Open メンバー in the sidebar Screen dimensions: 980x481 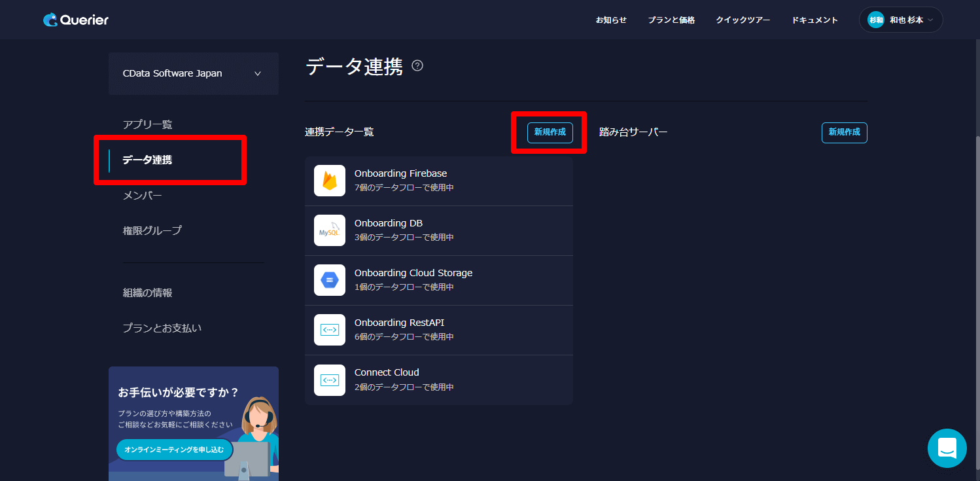point(142,195)
